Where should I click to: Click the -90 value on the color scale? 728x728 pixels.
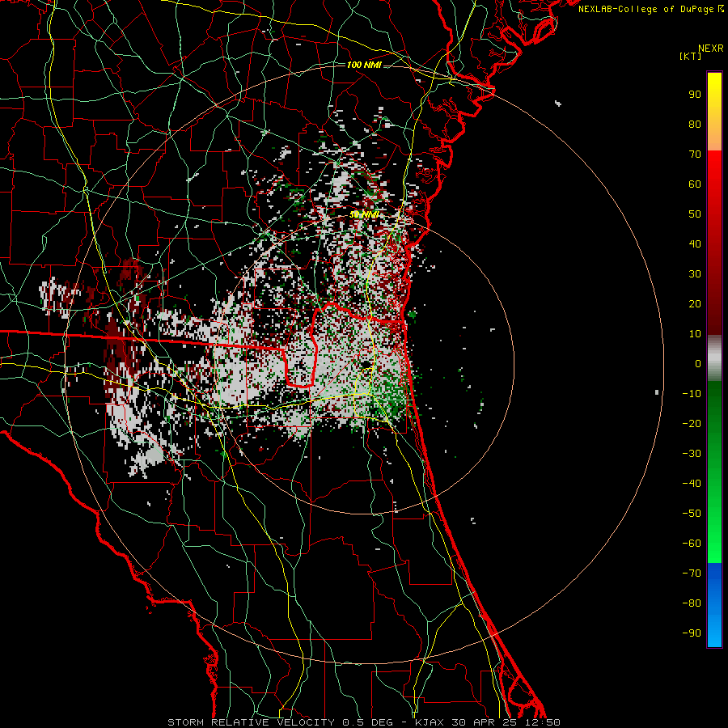coord(692,633)
